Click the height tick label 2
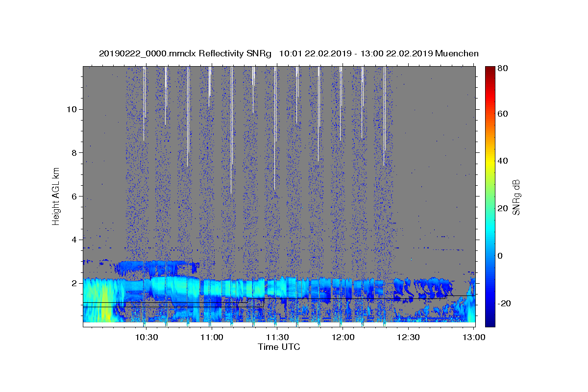 (x=73, y=283)
